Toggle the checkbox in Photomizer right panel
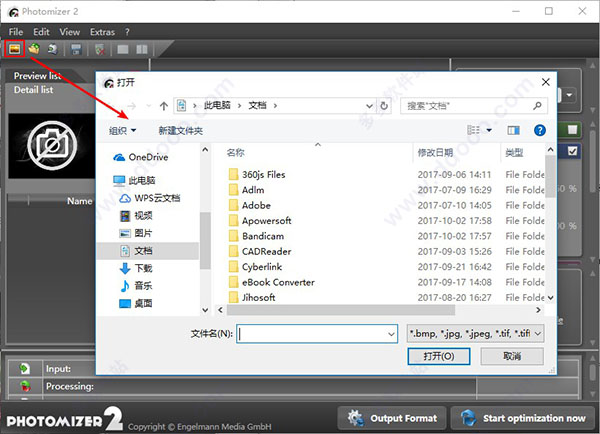Screen dimensions: 600x434 [x=572, y=151]
